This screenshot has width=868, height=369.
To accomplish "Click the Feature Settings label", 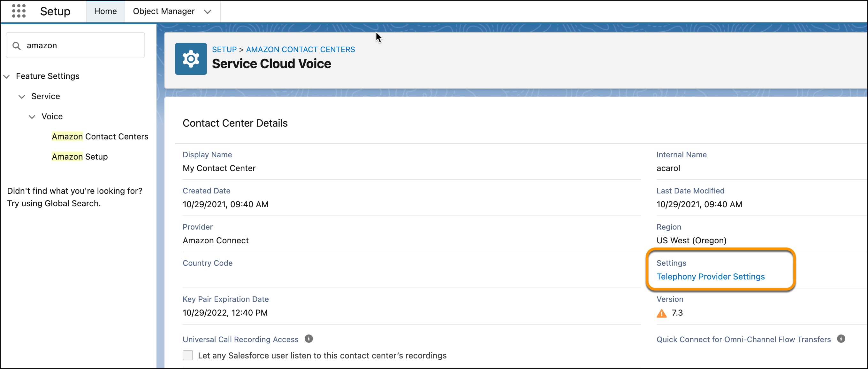I will coord(48,76).
